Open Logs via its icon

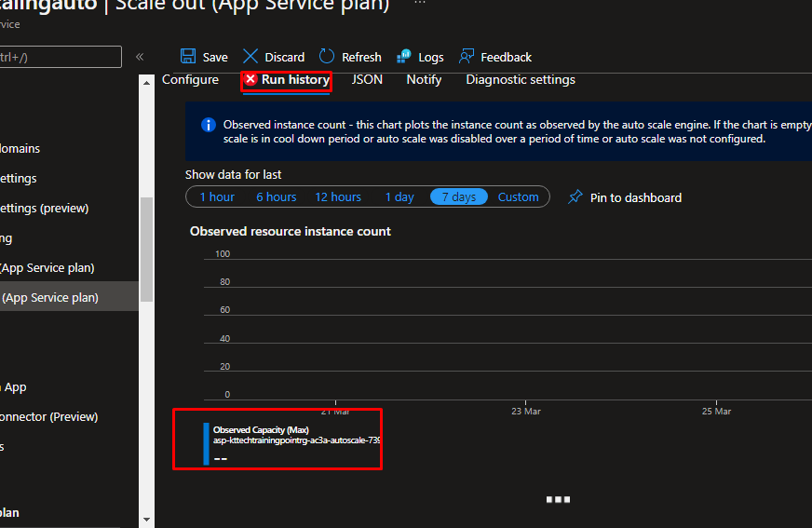click(404, 57)
